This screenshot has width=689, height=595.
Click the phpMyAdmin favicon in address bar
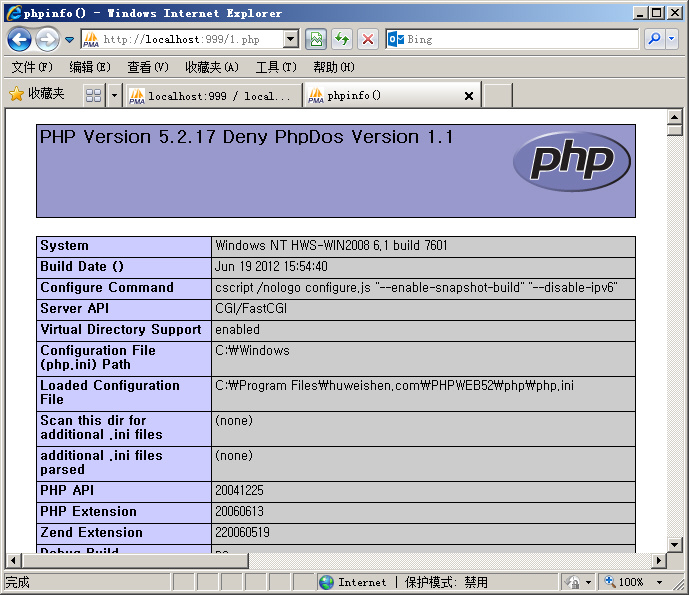91,40
